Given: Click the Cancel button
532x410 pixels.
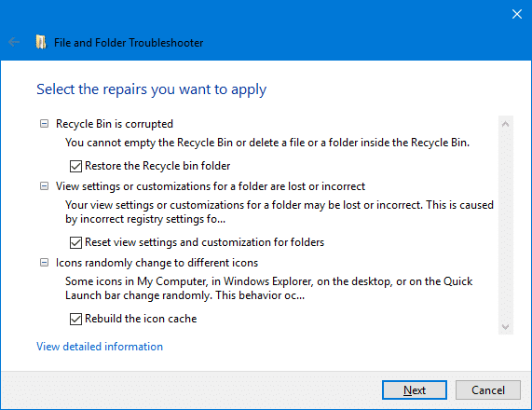Looking at the screenshot, I should point(488,390).
